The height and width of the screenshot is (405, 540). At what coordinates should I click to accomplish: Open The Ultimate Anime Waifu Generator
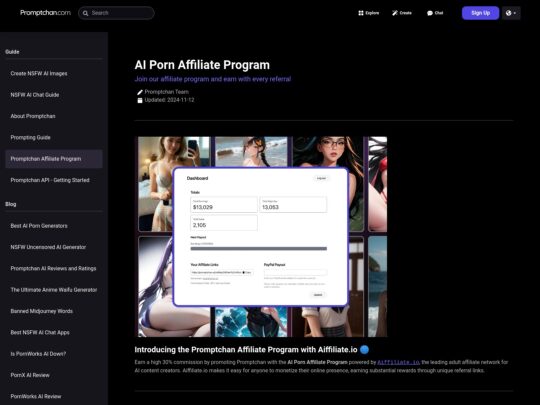[54, 290]
